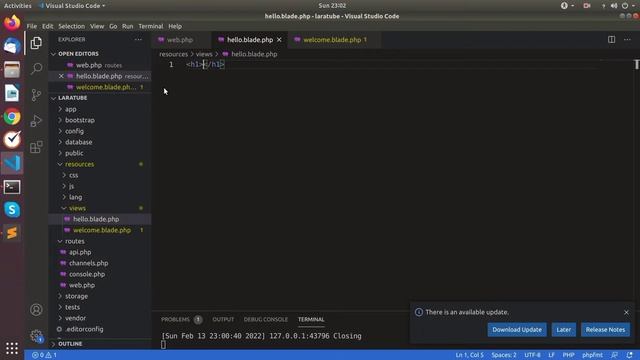Open the File menu
The height and width of the screenshot is (360, 640).
pos(31,26)
